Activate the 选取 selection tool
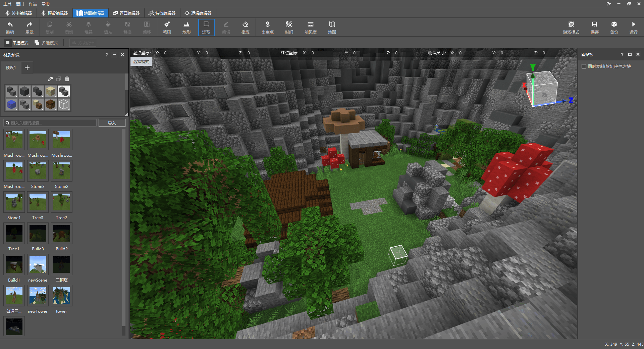Screen dimensions: 644x349 [x=206, y=28]
